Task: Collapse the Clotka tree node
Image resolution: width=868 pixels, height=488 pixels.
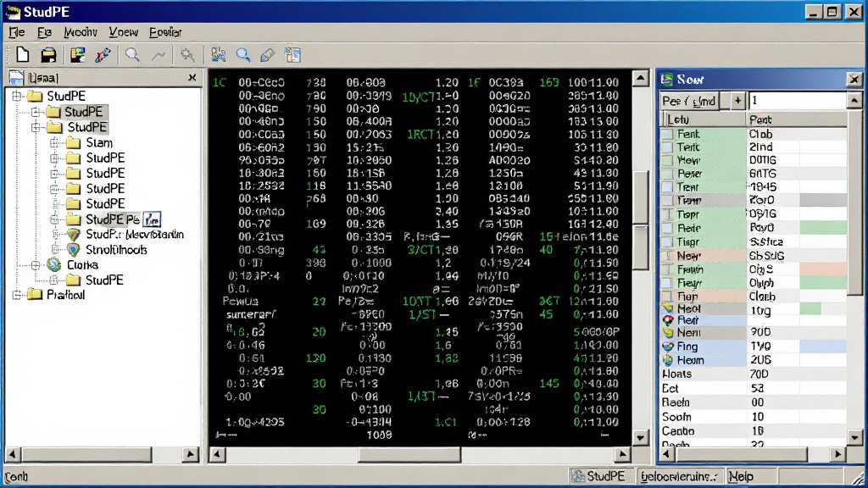Action: [36, 265]
